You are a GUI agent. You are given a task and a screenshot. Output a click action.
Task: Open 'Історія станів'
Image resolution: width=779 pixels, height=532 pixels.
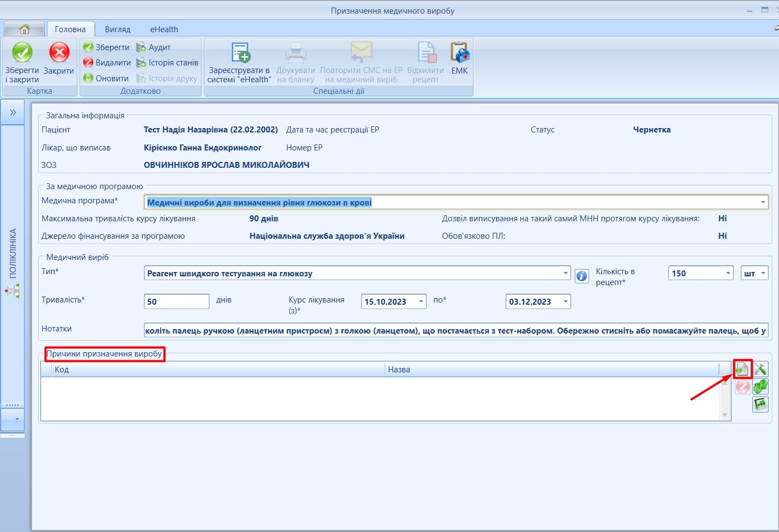tap(167, 63)
